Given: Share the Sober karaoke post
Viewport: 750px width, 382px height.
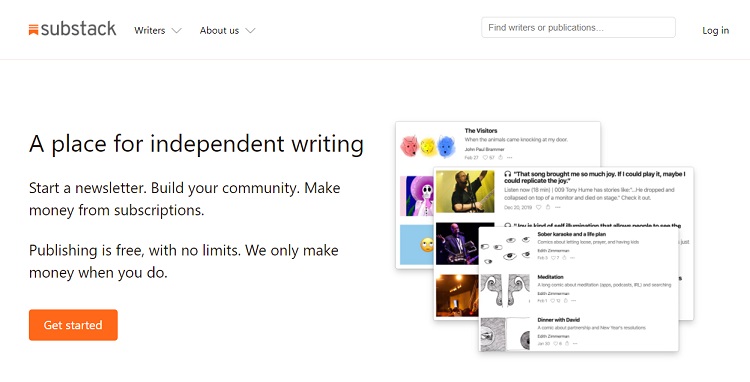Looking at the screenshot, I should pos(564,258).
